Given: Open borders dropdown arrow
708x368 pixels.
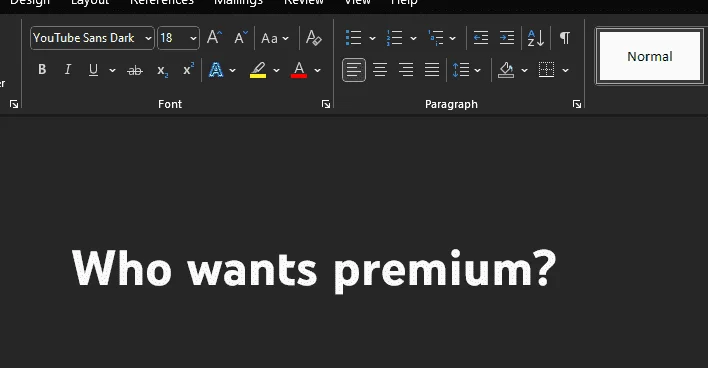Looking at the screenshot, I should (565, 70).
